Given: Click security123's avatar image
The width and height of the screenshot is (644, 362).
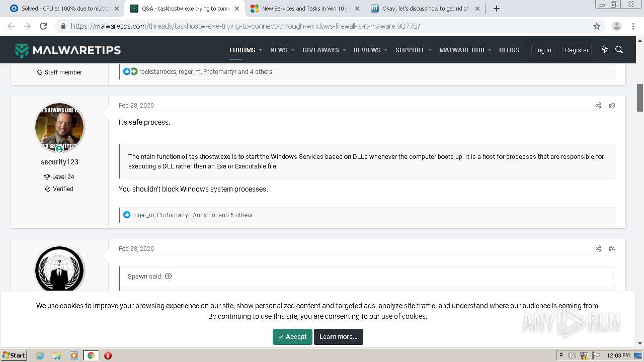Looking at the screenshot, I should coord(59,128).
